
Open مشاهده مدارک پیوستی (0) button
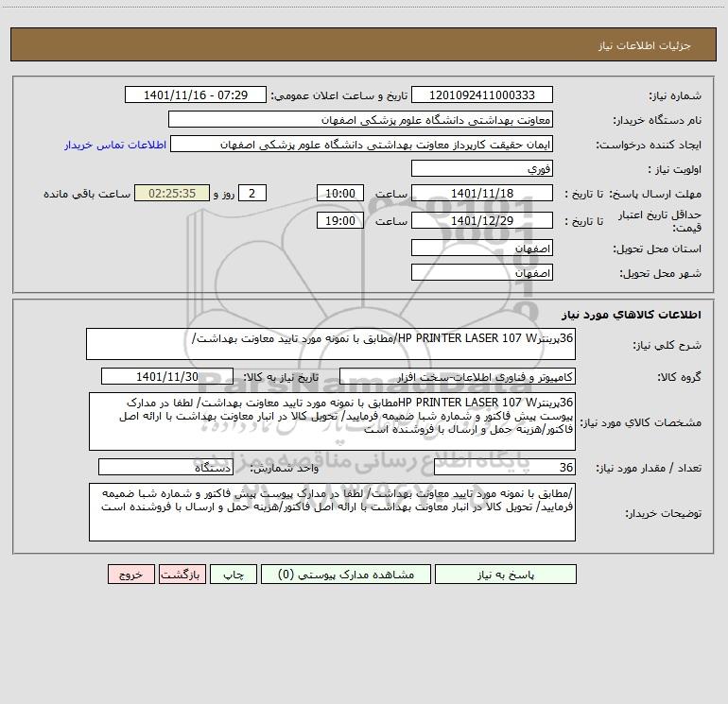(346, 574)
